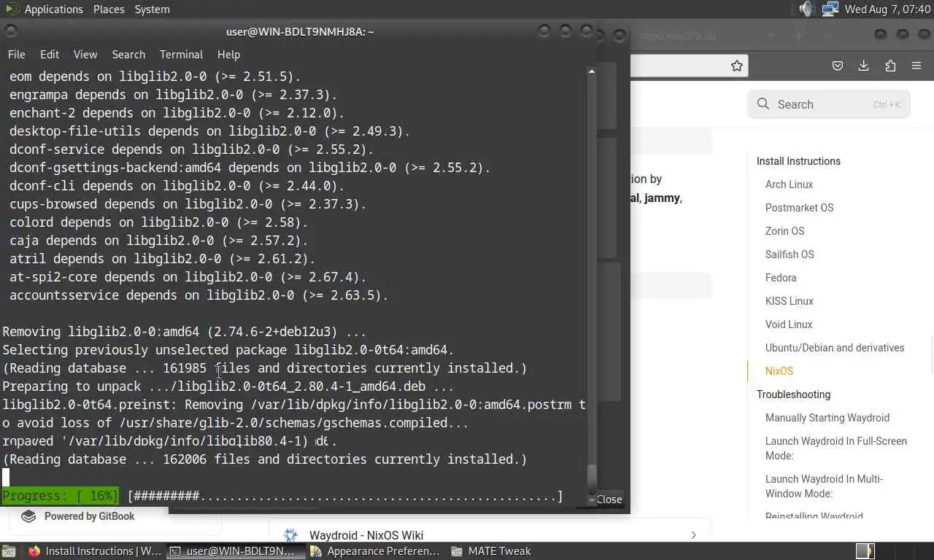The height and width of the screenshot is (560, 934).
Task: Click the line "colord depends on libglib2.0-0"
Action: [158, 222]
